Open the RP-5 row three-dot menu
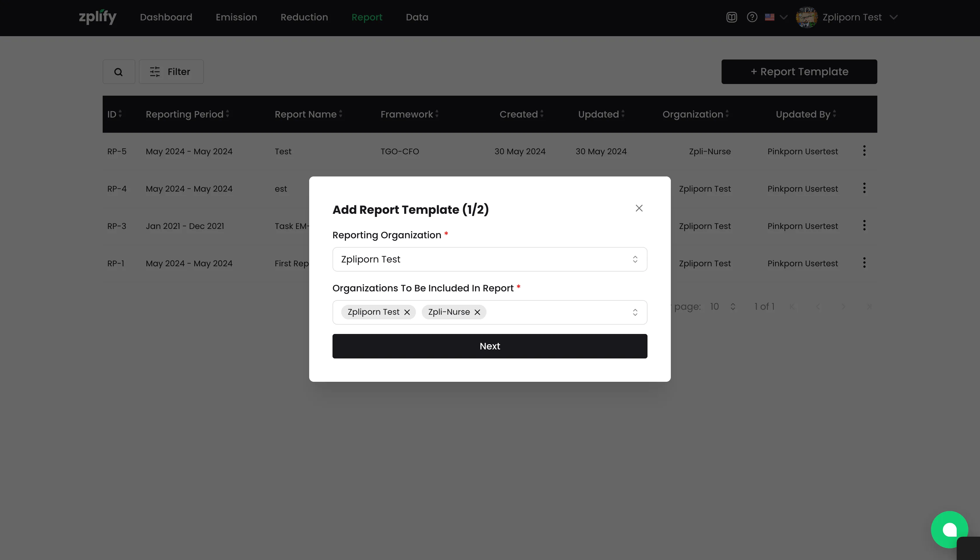The width and height of the screenshot is (980, 560). (864, 151)
